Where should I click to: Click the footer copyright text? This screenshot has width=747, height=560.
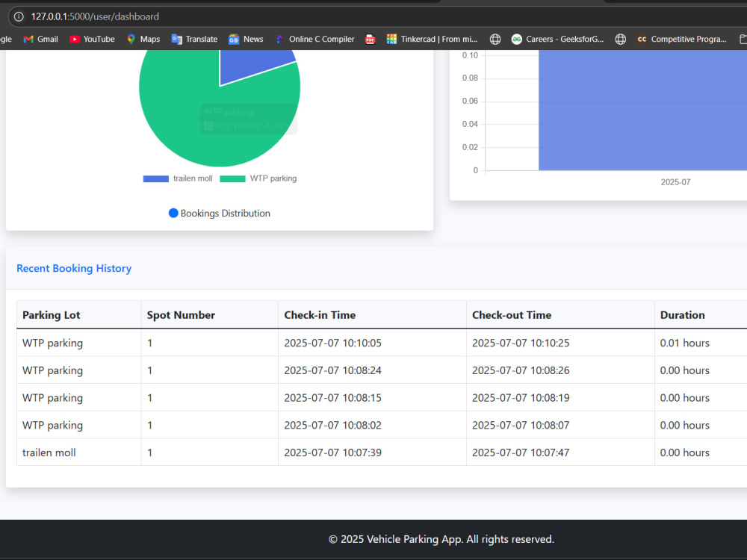441,539
